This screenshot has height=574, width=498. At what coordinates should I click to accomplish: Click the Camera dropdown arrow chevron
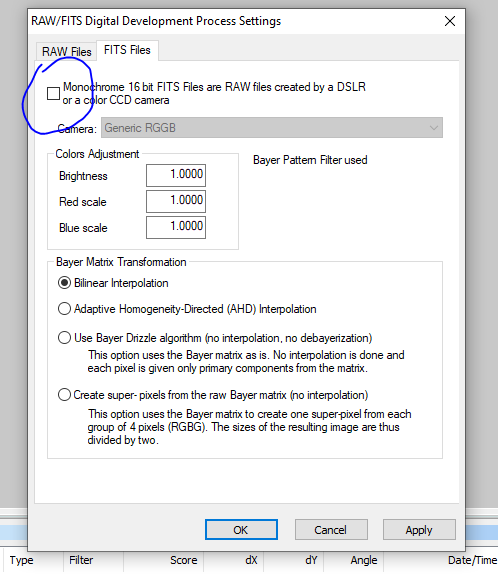coord(434,128)
